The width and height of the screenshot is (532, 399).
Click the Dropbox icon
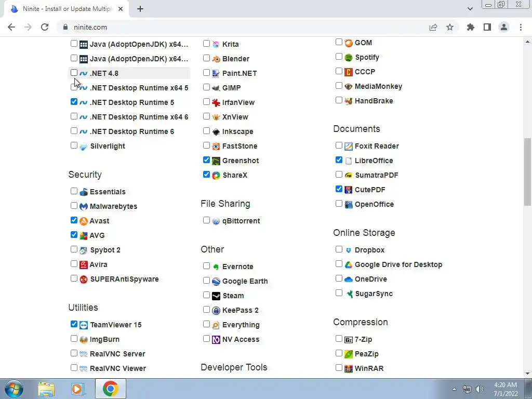click(x=349, y=250)
